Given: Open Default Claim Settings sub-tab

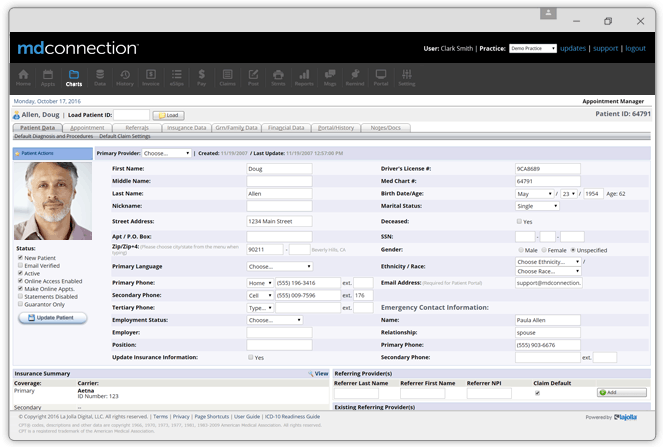Looking at the screenshot, I should (x=125, y=136).
